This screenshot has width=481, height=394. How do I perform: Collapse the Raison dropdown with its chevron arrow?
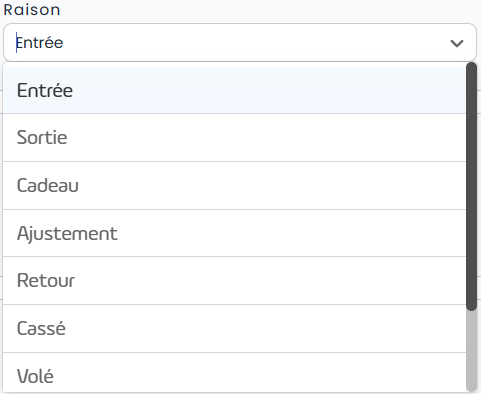point(456,43)
